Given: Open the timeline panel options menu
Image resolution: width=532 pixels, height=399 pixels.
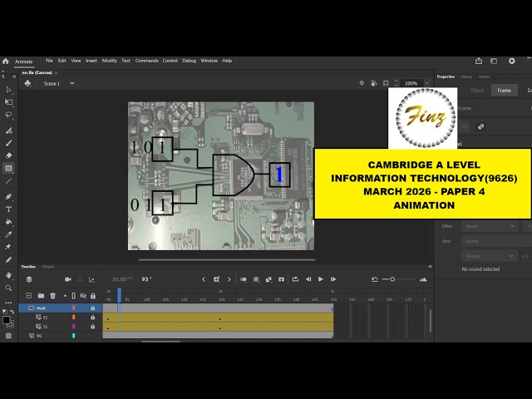Looking at the screenshot, I should coord(430,267).
